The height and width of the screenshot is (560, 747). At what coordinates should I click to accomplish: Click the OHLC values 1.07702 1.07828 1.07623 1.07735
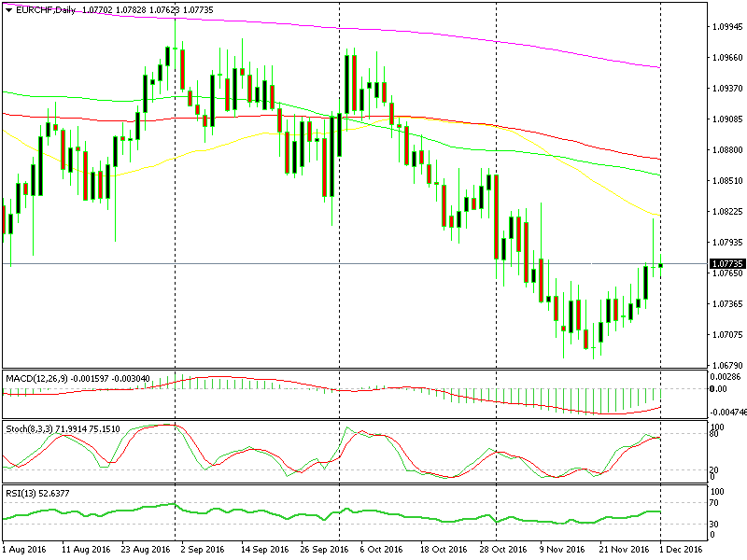pyautogui.click(x=148, y=10)
